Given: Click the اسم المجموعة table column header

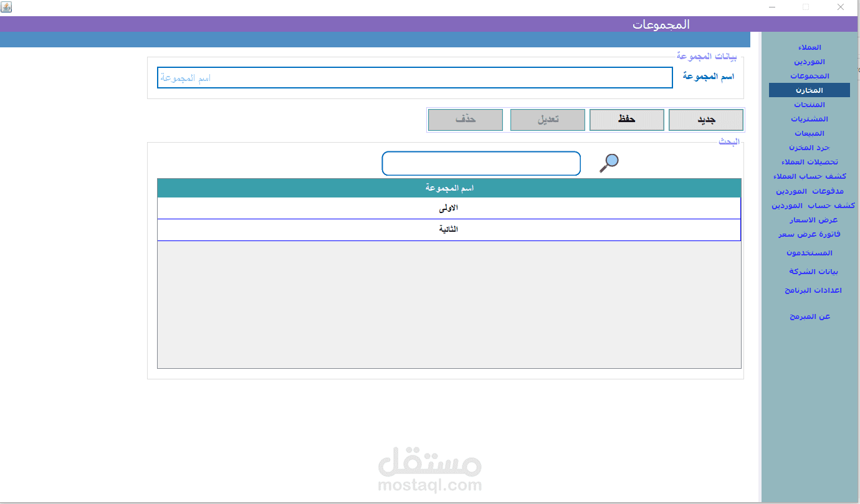Looking at the screenshot, I should (x=449, y=188).
